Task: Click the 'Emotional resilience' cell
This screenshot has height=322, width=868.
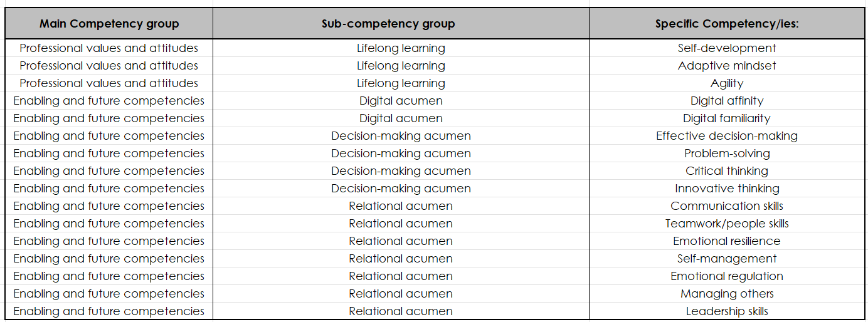Action: 726,241
